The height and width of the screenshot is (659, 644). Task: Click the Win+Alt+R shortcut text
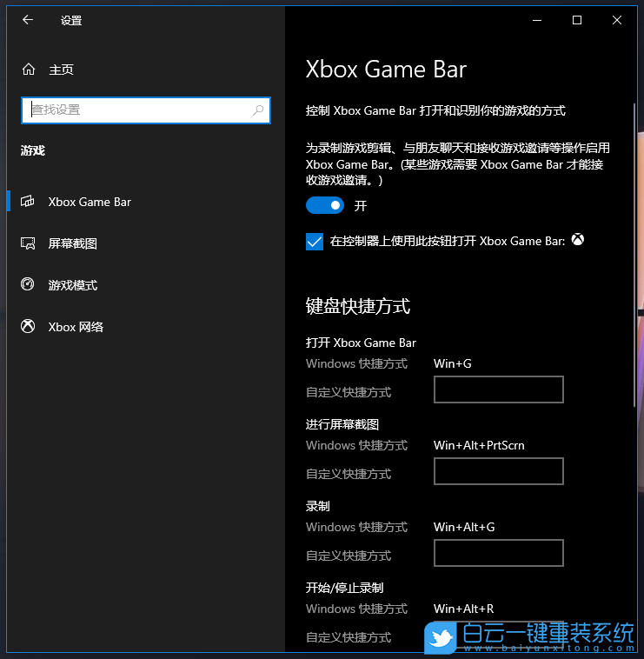[x=464, y=609]
